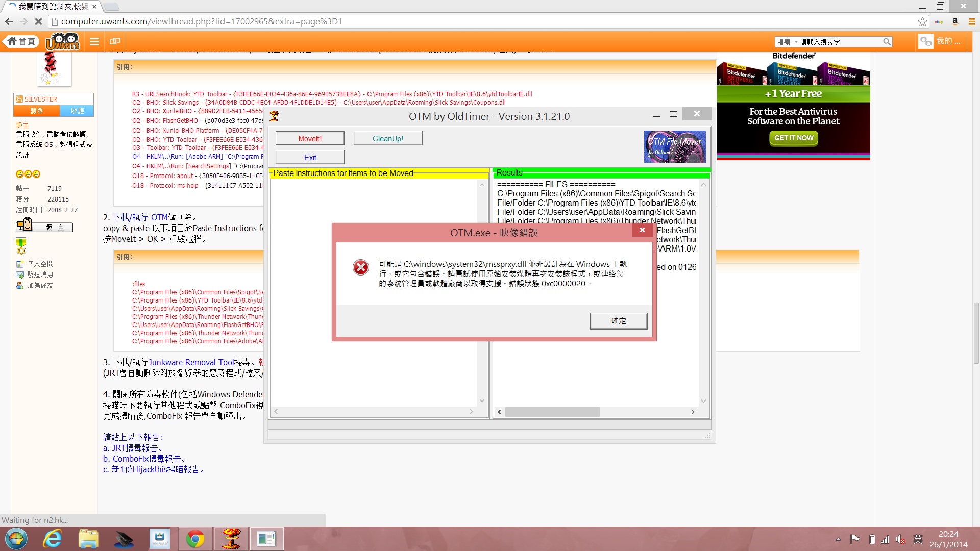Click the 聽眾 button under SILVESTER
This screenshot has width=980, height=551.
click(x=37, y=111)
